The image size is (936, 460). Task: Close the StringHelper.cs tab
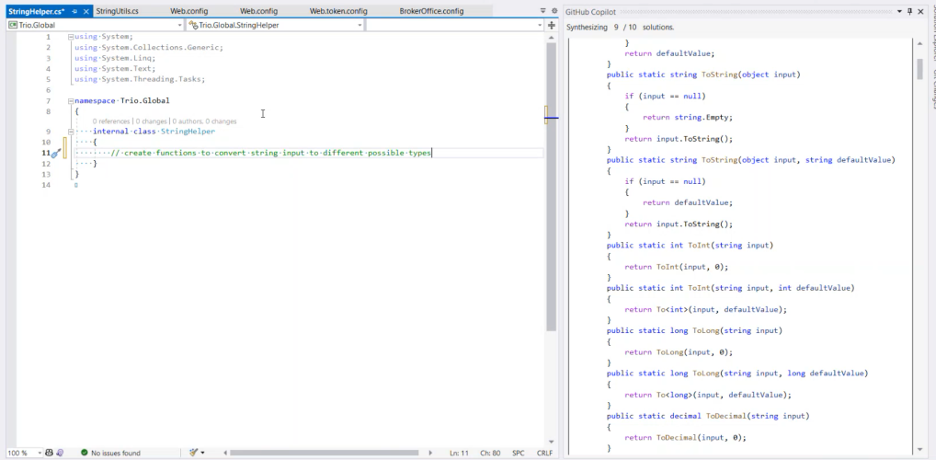coord(85,11)
